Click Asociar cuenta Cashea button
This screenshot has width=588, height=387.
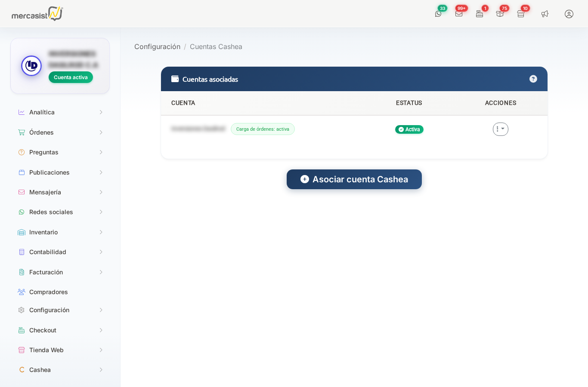(354, 179)
